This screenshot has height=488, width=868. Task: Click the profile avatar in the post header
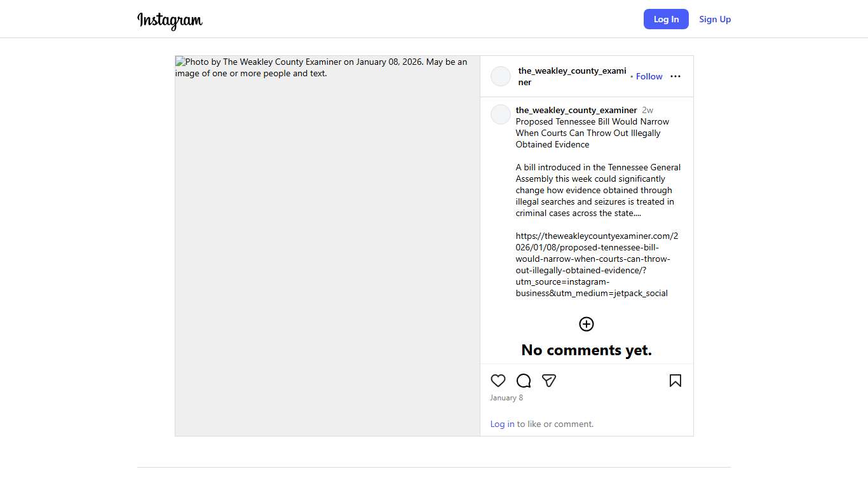(x=501, y=76)
